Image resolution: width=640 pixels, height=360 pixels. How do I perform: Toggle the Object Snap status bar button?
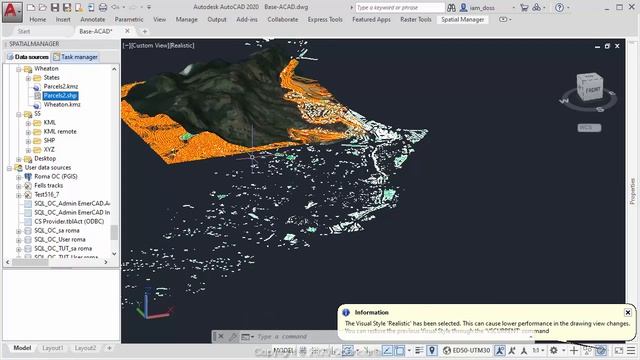400,350
